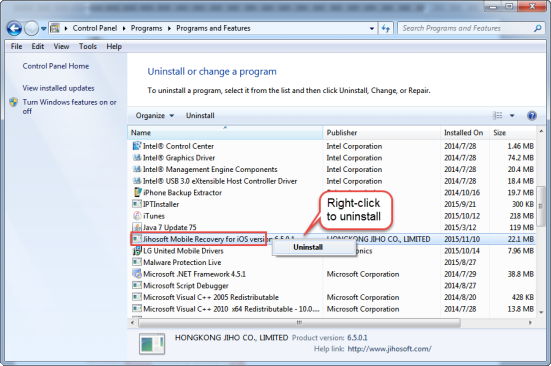Open View installed updates link
Viewport: 551px width, 366px height.
(58, 88)
